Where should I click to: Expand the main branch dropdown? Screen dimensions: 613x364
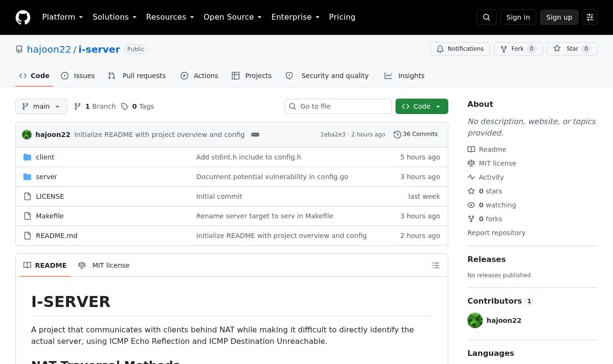tap(41, 106)
